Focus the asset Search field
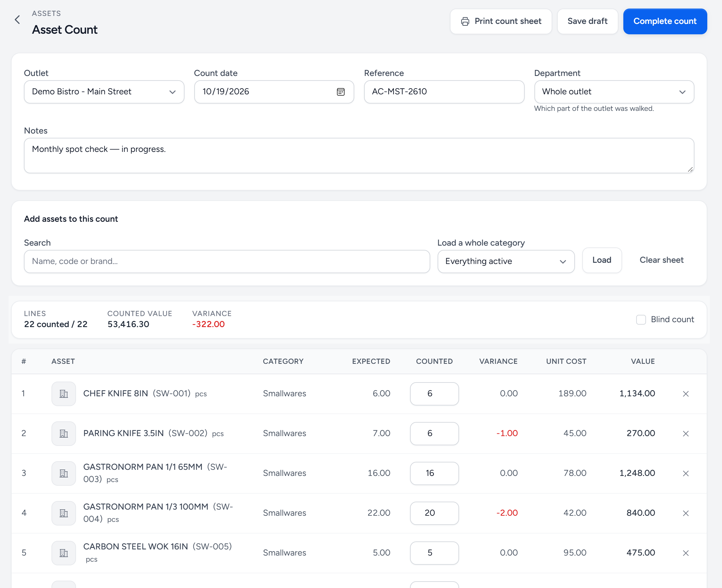Viewport: 722px width, 588px height. coord(227,262)
